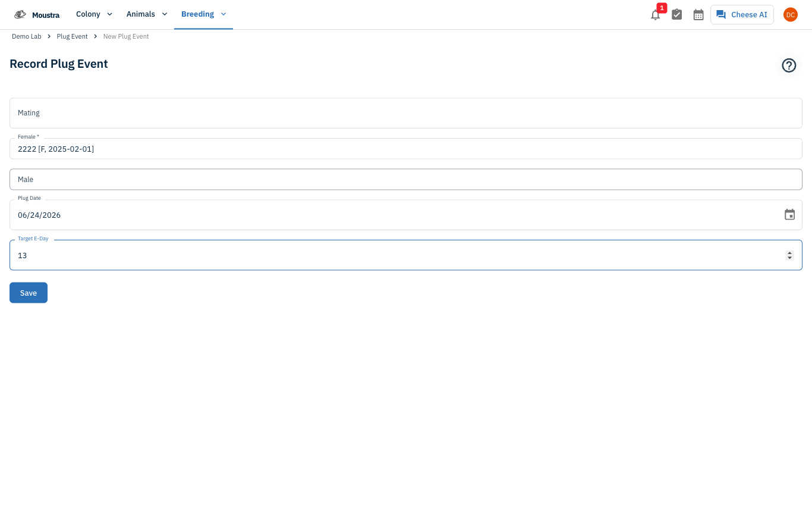The height and width of the screenshot is (508, 812).
Task: Save the plug event
Action: (x=29, y=293)
